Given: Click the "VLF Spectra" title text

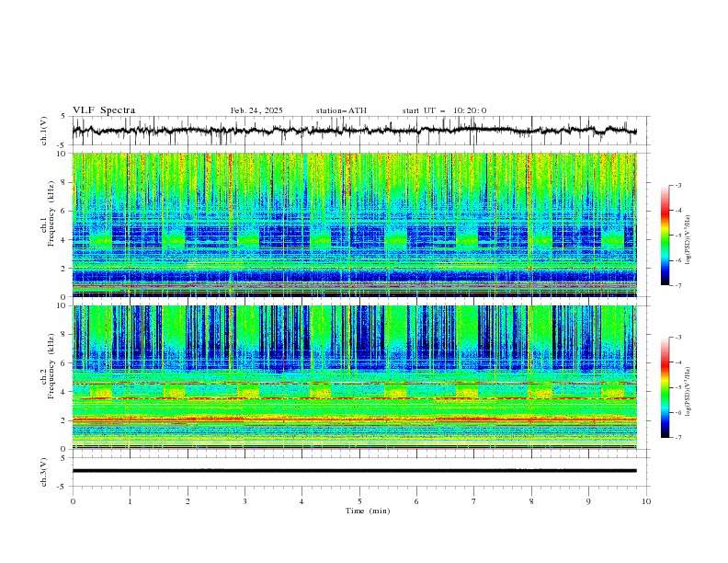Looking at the screenshot, I should coord(104,110).
